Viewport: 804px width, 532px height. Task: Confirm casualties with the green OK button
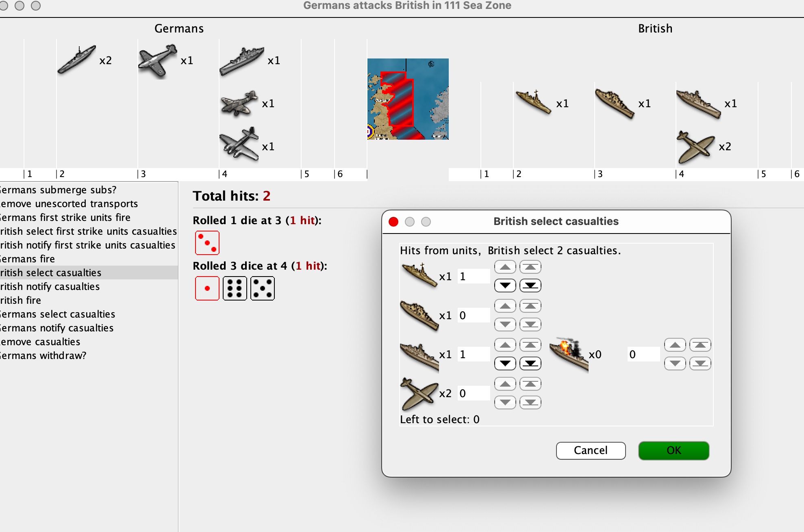(x=674, y=450)
